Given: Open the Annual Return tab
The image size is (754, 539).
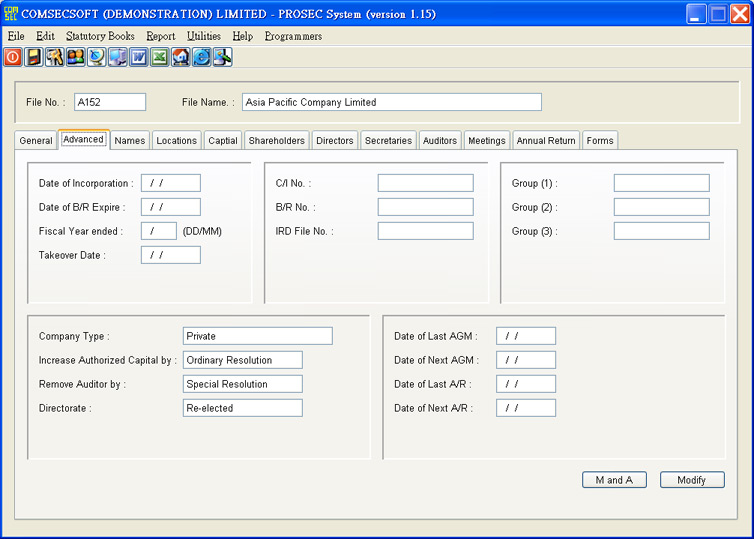Looking at the screenshot, I should 545,141.
